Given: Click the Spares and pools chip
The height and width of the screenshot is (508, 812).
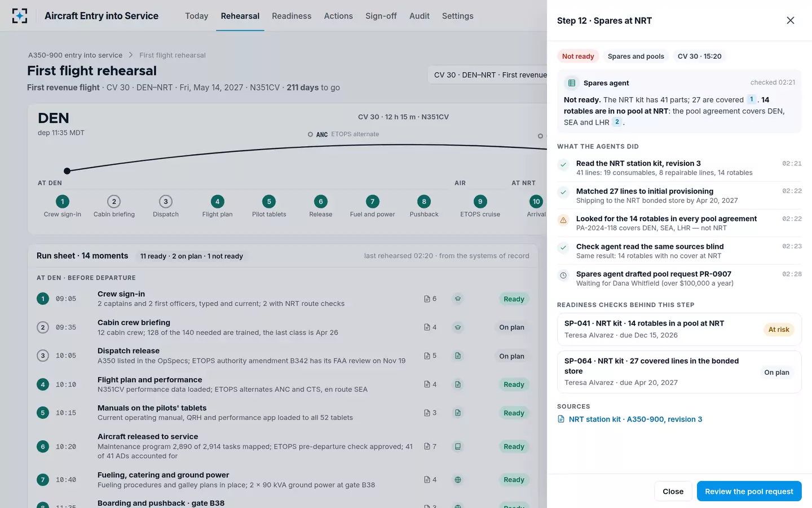Looking at the screenshot, I should (x=636, y=56).
